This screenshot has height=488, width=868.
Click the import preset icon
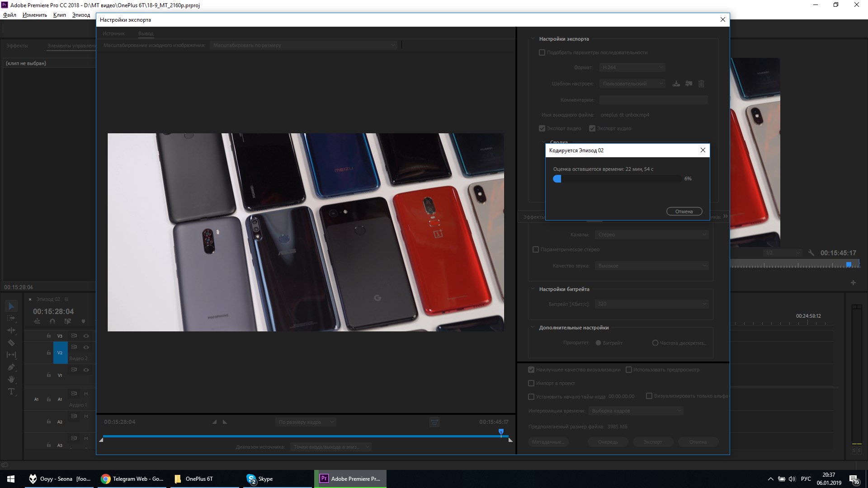click(x=689, y=84)
